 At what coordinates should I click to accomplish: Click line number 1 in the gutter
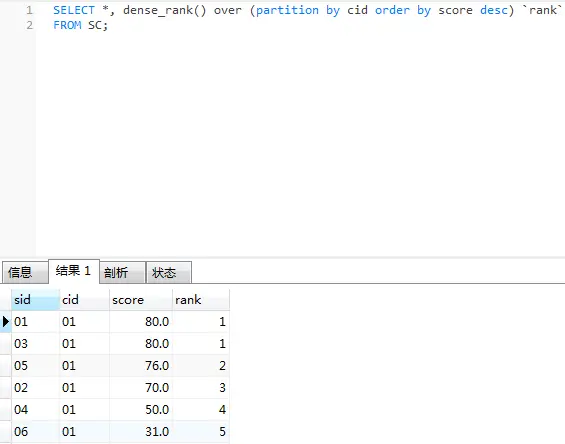(30, 10)
